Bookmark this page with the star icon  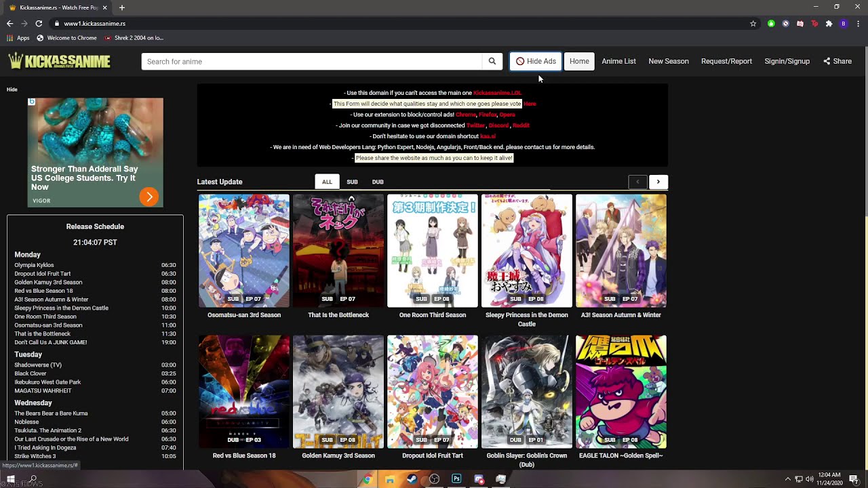[753, 23]
